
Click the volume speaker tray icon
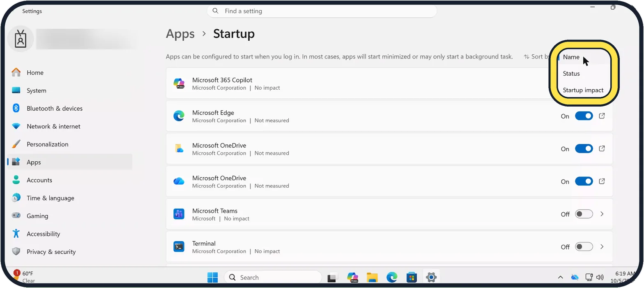pyautogui.click(x=600, y=277)
